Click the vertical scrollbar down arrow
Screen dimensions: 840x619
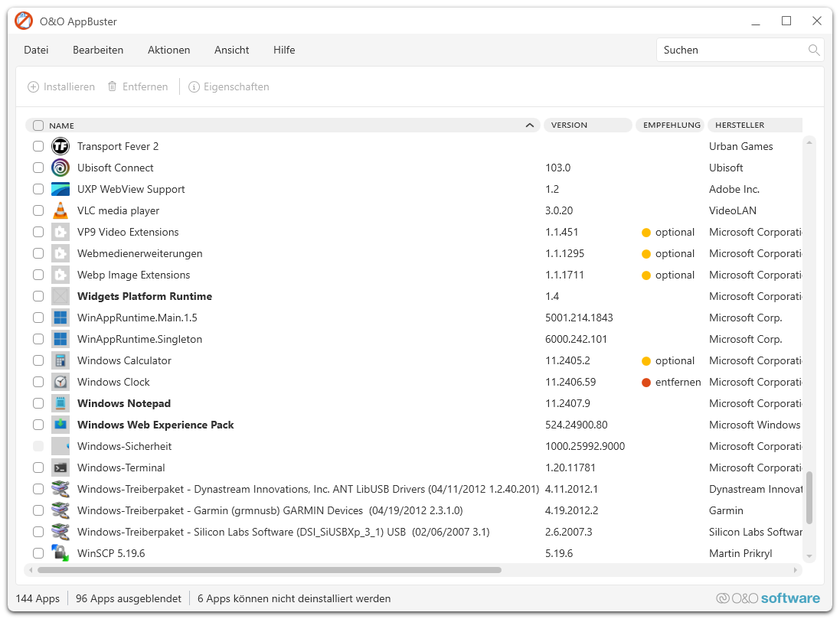pyautogui.click(x=809, y=556)
